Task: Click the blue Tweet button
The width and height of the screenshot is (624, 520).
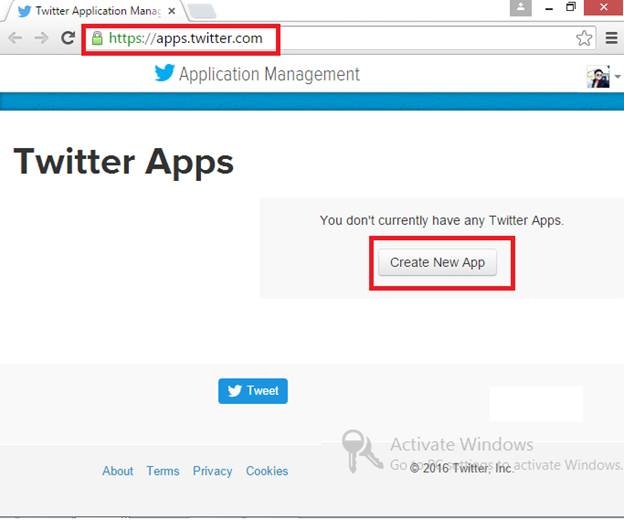Action: point(253,391)
